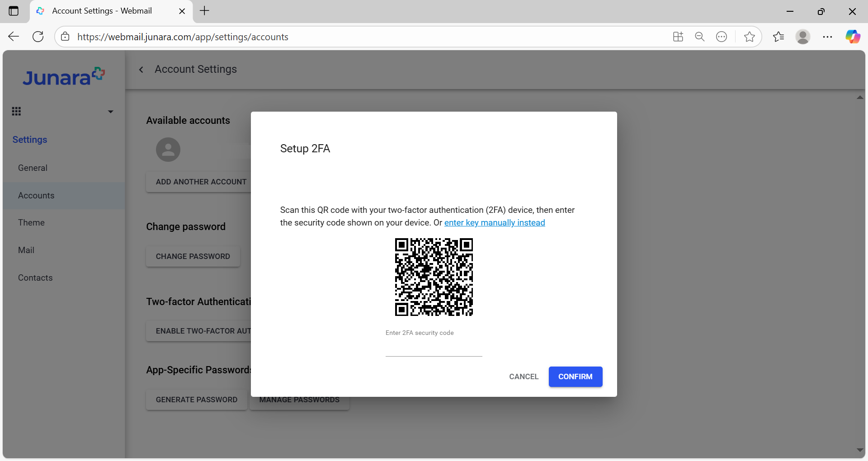The width and height of the screenshot is (868, 461).
Task: Select Accounts in the settings sidebar
Action: point(64,195)
